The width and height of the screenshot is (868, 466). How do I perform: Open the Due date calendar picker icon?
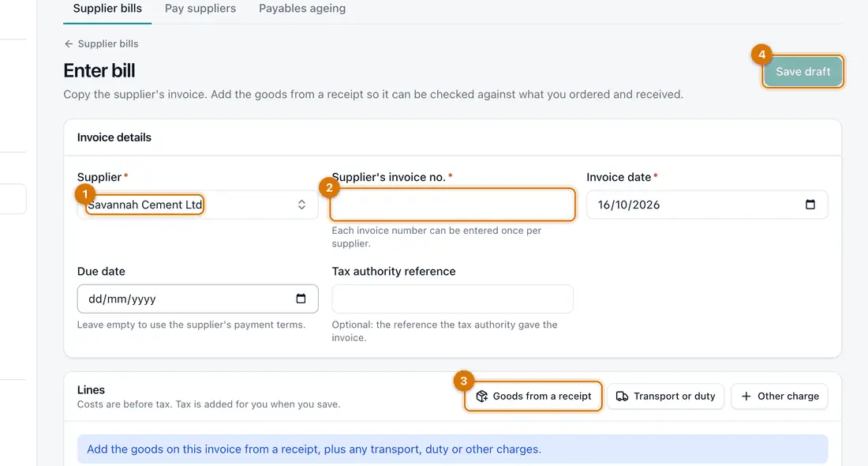(301, 299)
